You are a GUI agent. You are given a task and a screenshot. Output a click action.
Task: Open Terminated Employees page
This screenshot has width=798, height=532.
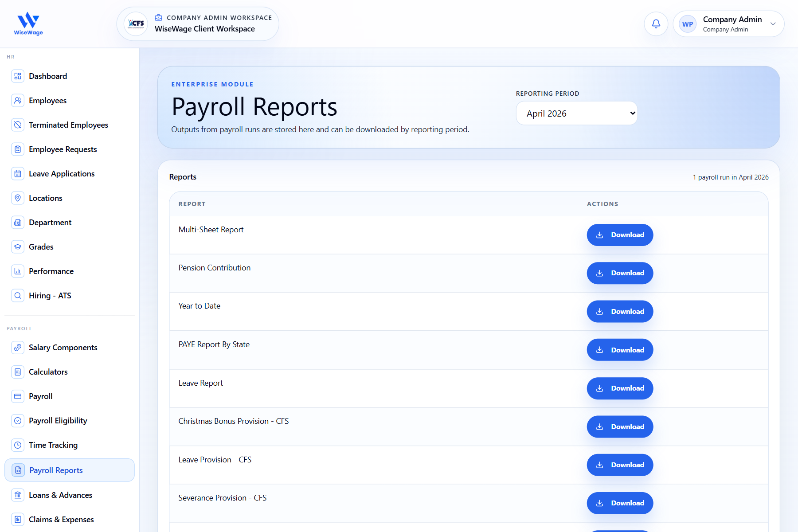coord(70,125)
